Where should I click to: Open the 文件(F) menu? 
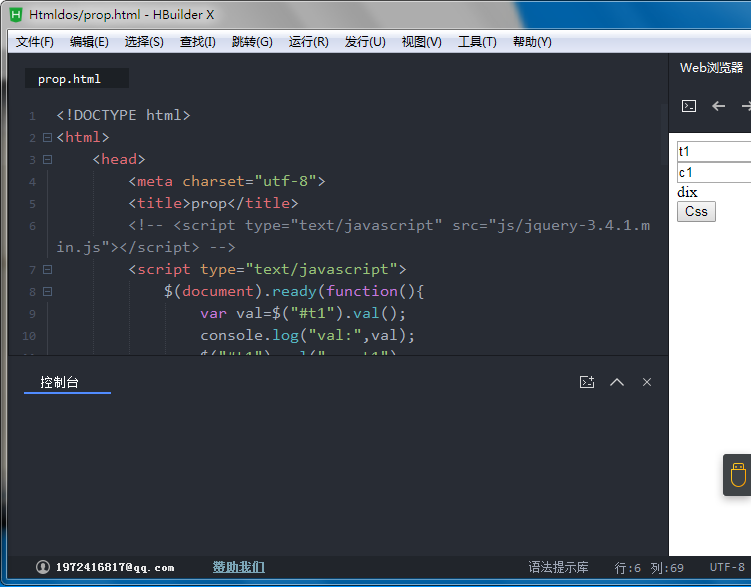[34, 42]
